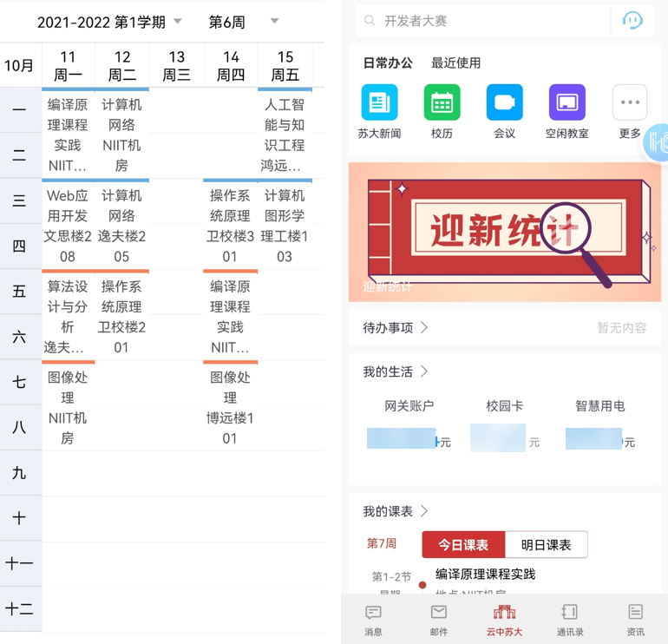Select the 14 周四 day header
The image size is (668, 644).
[x=231, y=65]
